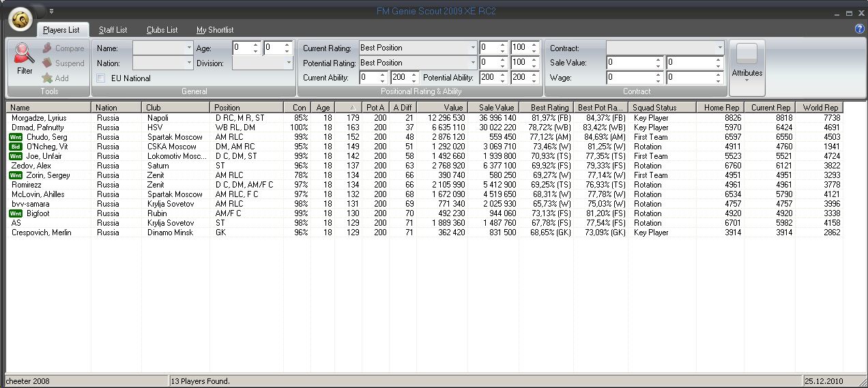Expand the Current Rating position dropdown

click(x=473, y=48)
